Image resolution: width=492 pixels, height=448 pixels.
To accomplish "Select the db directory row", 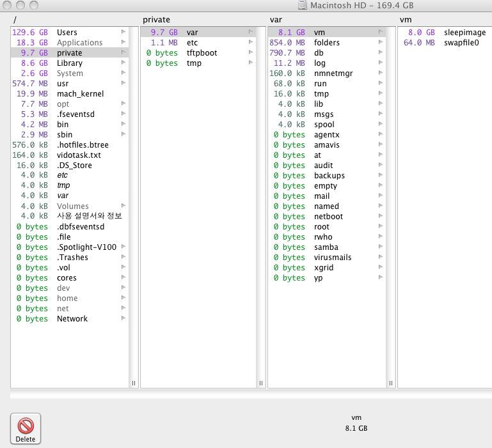I will [x=327, y=52].
